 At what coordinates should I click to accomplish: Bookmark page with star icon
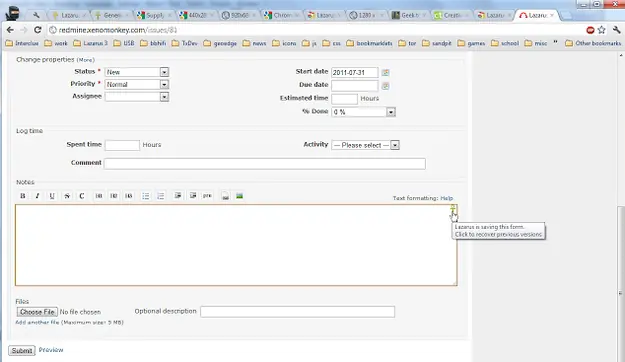pyautogui.click(x=601, y=30)
